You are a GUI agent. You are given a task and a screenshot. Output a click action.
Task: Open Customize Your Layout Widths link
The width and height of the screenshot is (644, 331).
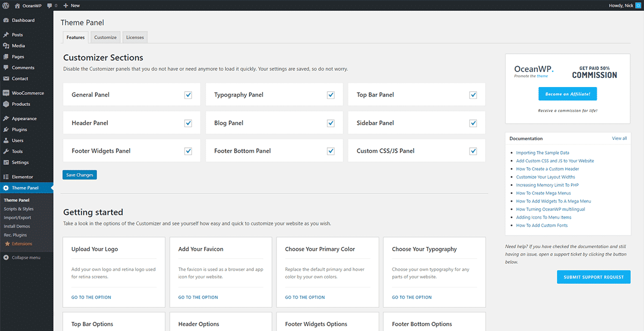click(x=545, y=177)
